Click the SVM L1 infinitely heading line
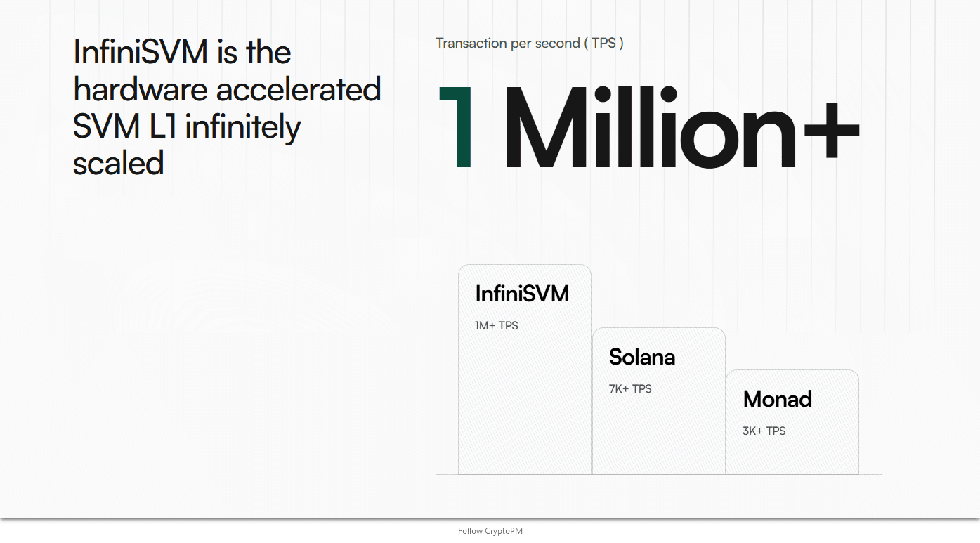This screenshot has height=543, width=980. [187, 127]
